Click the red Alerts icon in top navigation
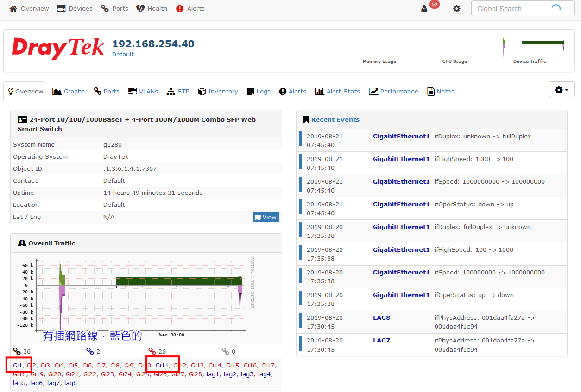This screenshot has height=392, width=581. [x=180, y=9]
